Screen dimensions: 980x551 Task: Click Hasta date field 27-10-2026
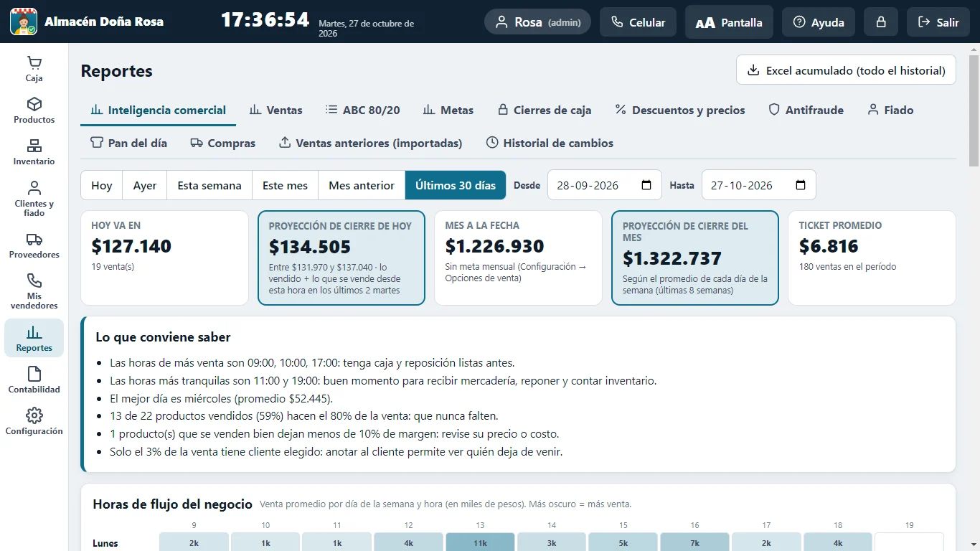[x=758, y=185]
